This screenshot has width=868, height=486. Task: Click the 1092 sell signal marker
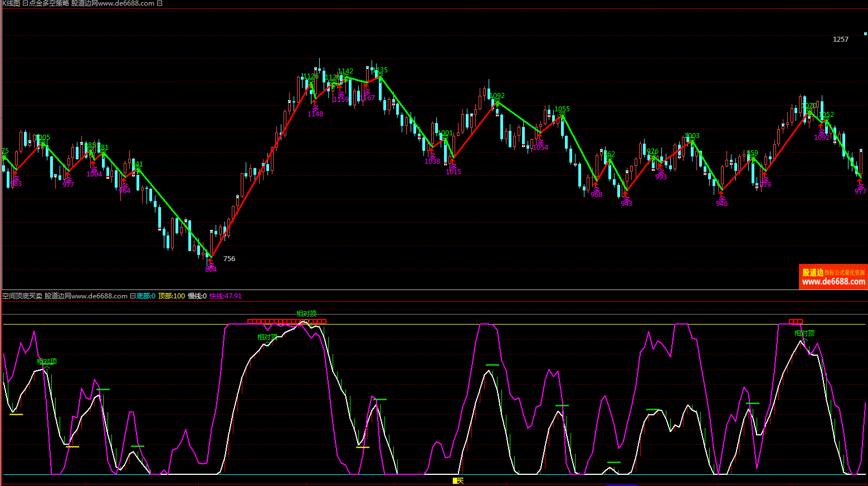[x=497, y=96]
